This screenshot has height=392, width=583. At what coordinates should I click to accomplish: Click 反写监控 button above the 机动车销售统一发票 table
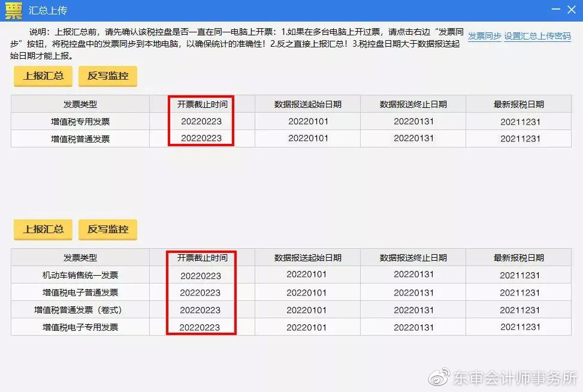click(x=108, y=230)
